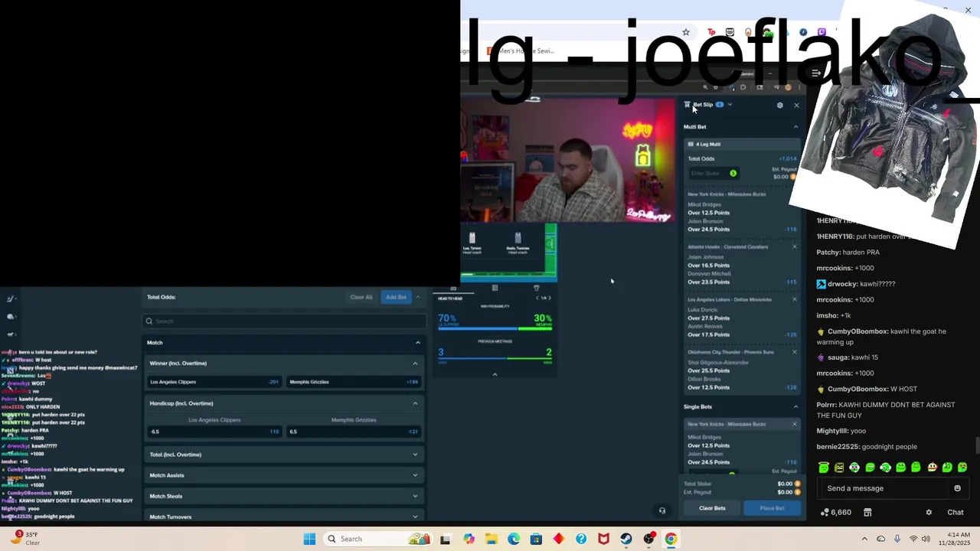Click the Chat send button
The width and height of the screenshot is (980, 551).
click(x=955, y=513)
